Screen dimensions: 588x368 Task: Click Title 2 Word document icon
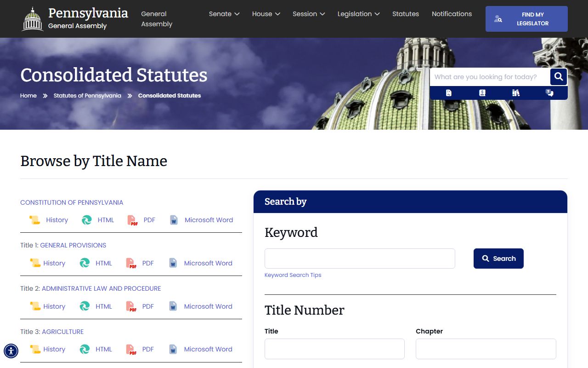[x=173, y=306]
